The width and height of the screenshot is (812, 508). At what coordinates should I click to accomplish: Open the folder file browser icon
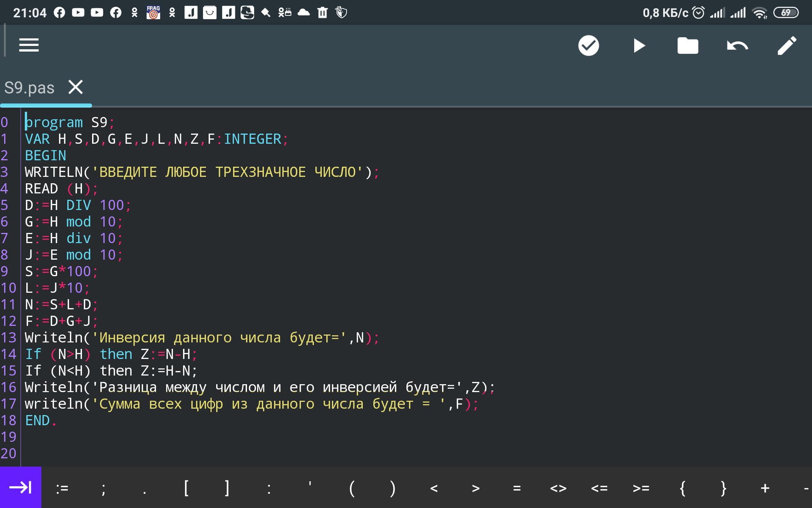tap(688, 46)
